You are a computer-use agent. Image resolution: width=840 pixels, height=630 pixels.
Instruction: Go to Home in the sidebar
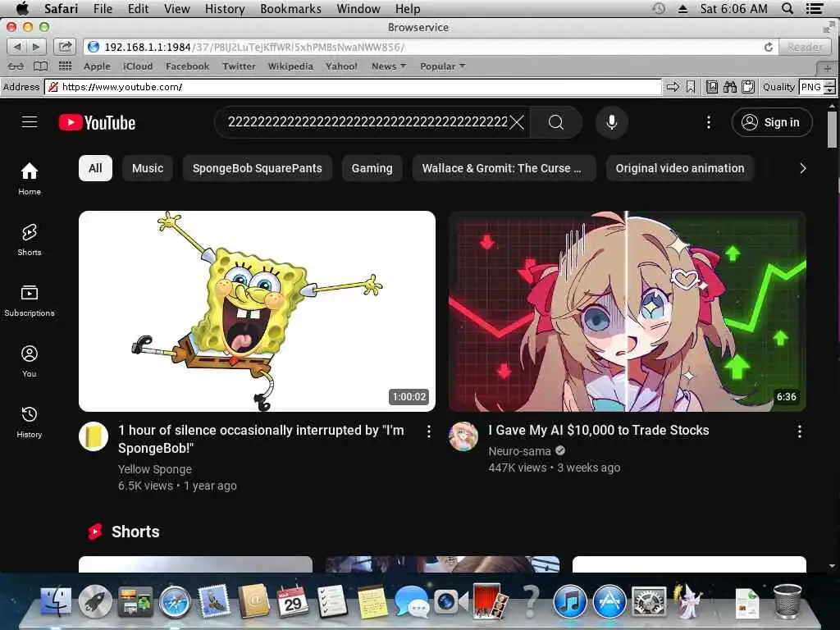coord(30,179)
